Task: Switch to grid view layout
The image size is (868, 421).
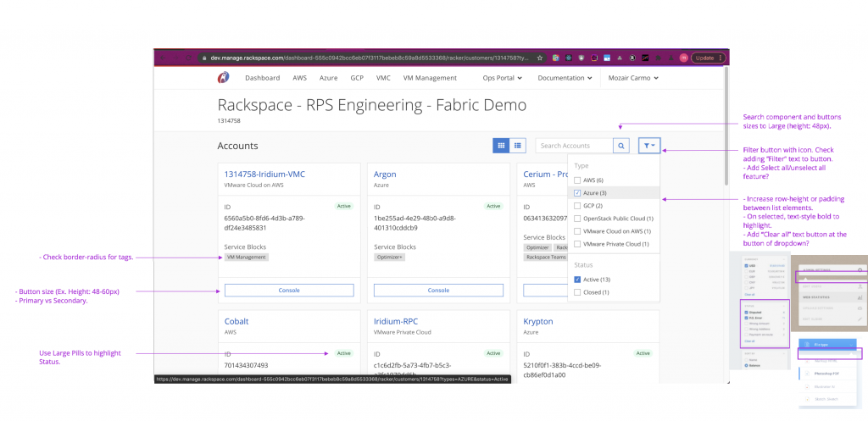Action: (502, 146)
